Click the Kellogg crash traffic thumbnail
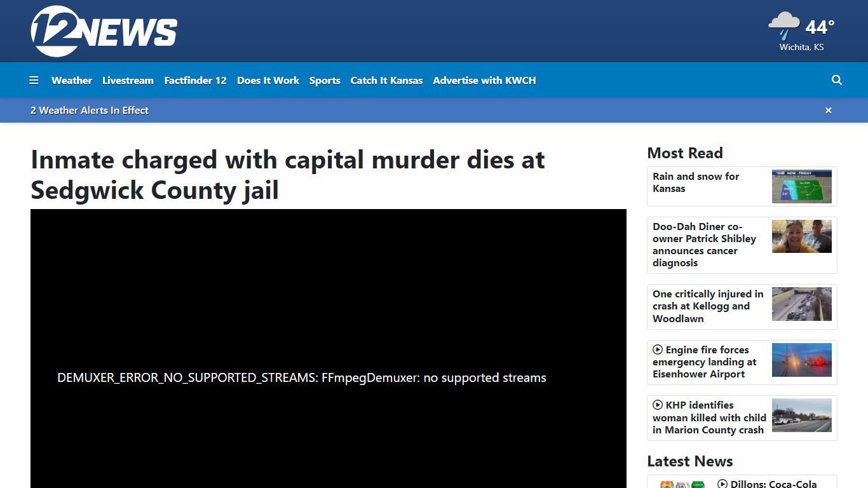This screenshot has height=488, width=868. pyautogui.click(x=802, y=304)
